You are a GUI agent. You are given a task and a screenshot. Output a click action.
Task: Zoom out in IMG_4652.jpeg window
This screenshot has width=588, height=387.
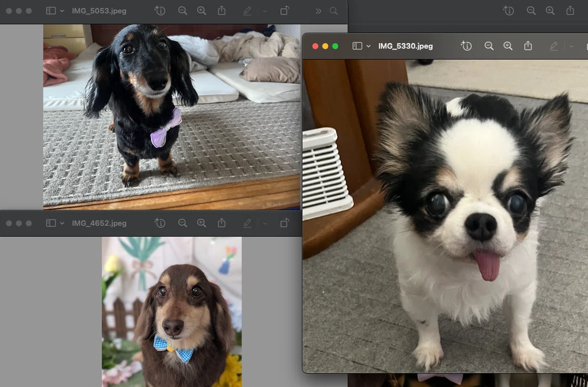tap(183, 223)
